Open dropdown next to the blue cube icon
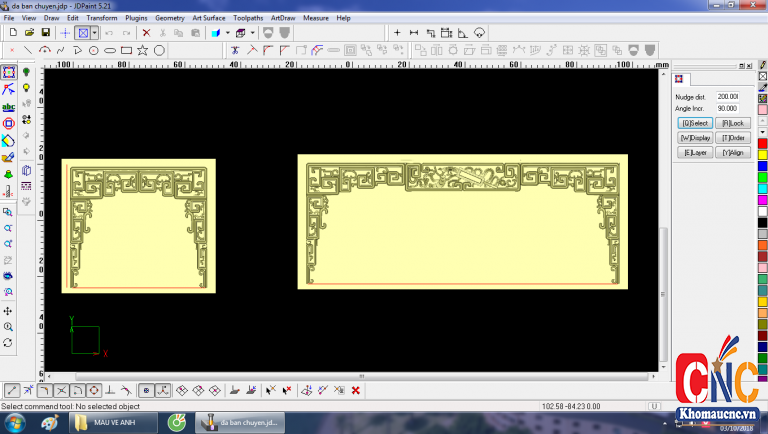768x434 pixels. click(x=227, y=33)
